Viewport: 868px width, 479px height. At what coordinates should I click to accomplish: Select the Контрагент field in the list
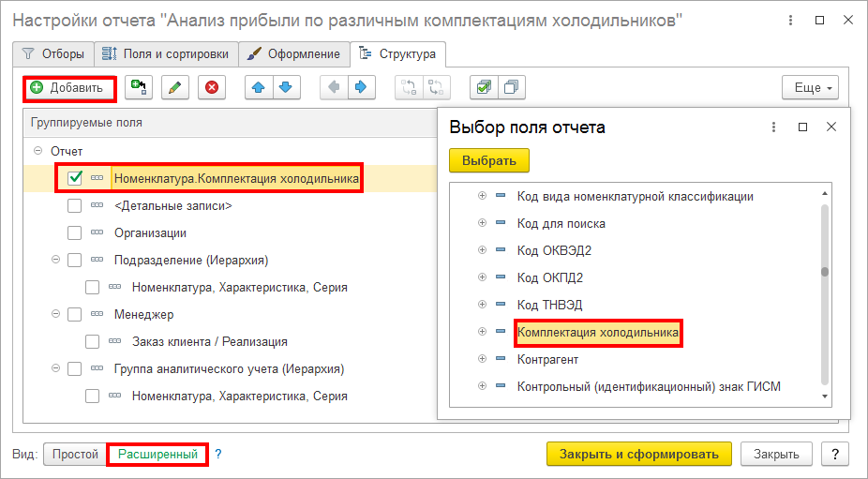(x=547, y=360)
